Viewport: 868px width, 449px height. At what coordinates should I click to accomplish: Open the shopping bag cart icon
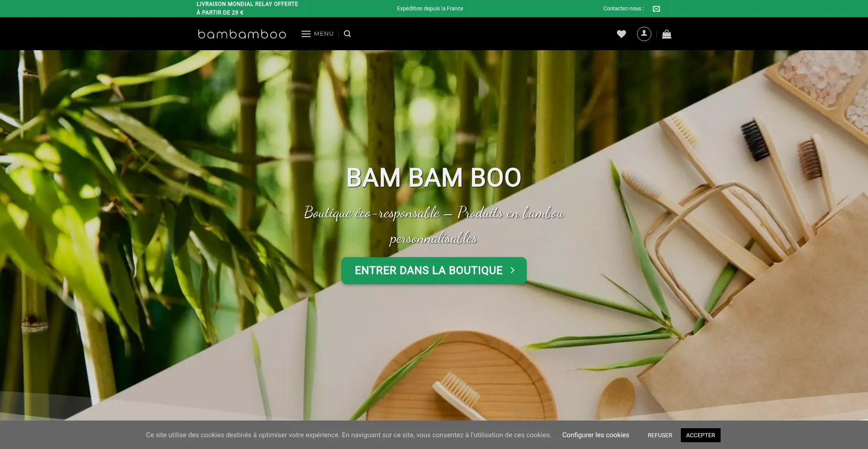pos(666,34)
